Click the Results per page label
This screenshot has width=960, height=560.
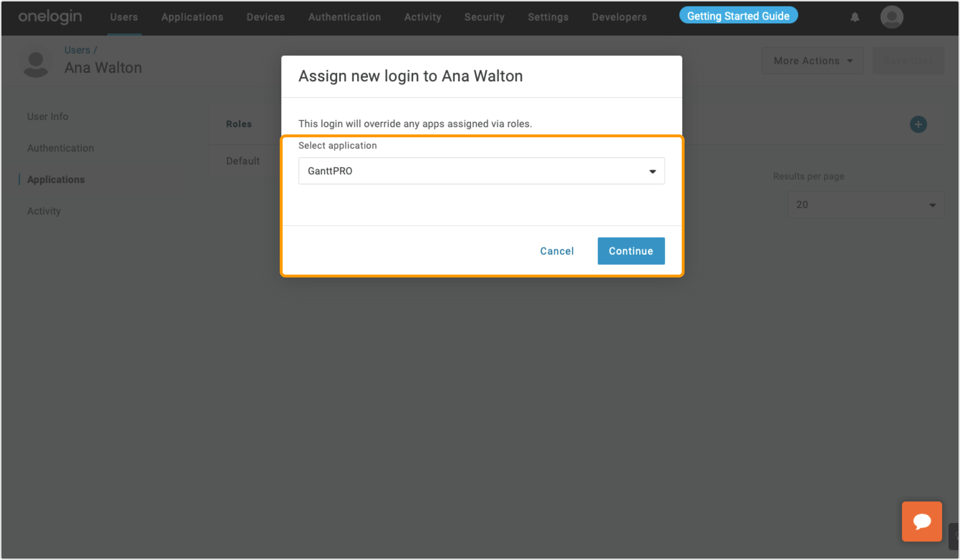[x=808, y=176]
